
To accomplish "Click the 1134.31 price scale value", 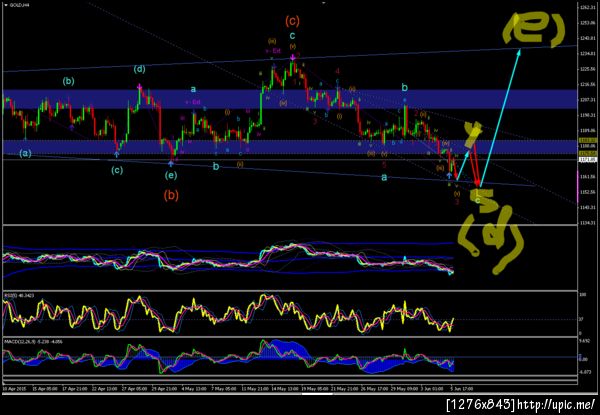I will click(589, 223).
